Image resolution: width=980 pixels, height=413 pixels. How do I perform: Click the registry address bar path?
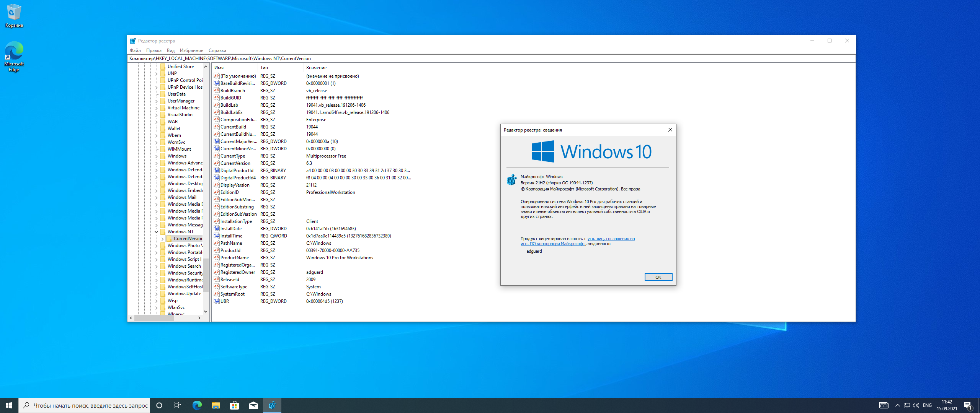491,59
